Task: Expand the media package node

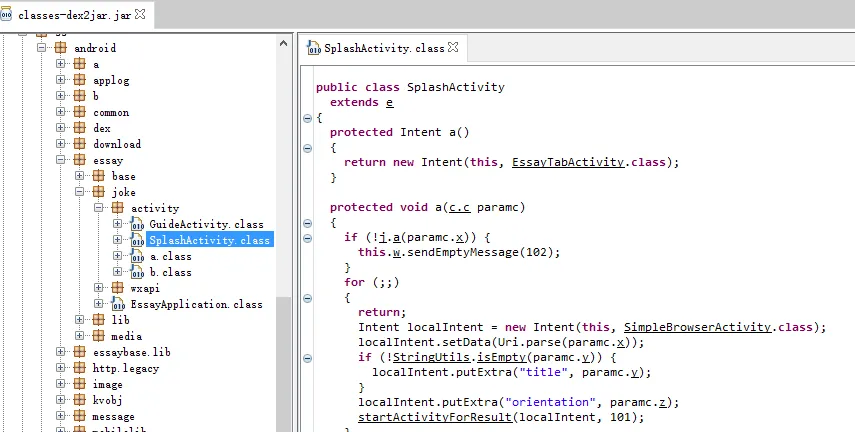Action: click(x=80, y=336)
